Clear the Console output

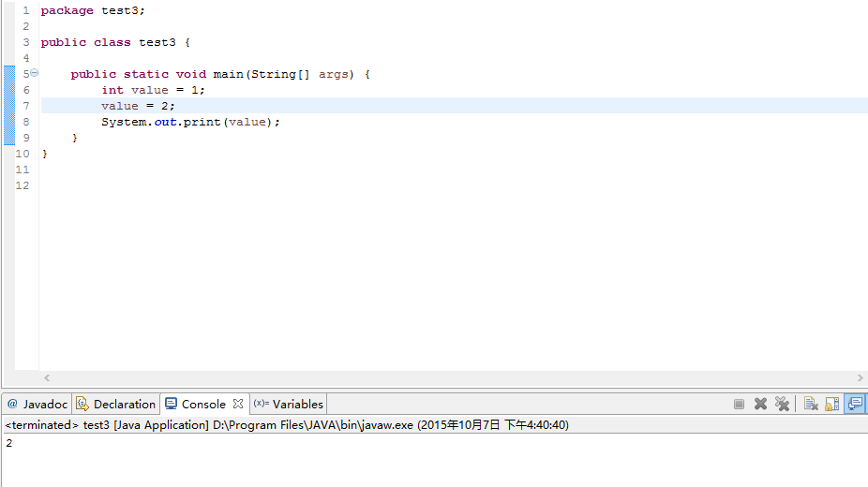[x=811, y=404]
